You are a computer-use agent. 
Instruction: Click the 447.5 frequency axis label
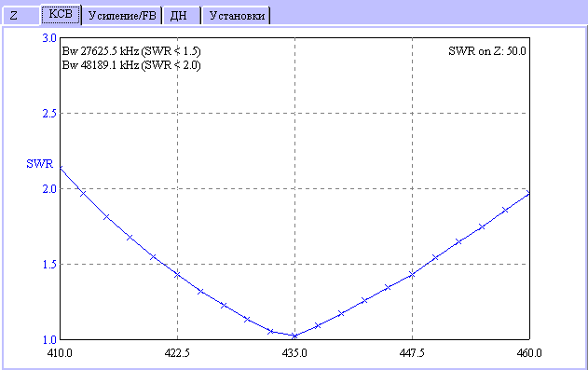(x=412, y=353)
